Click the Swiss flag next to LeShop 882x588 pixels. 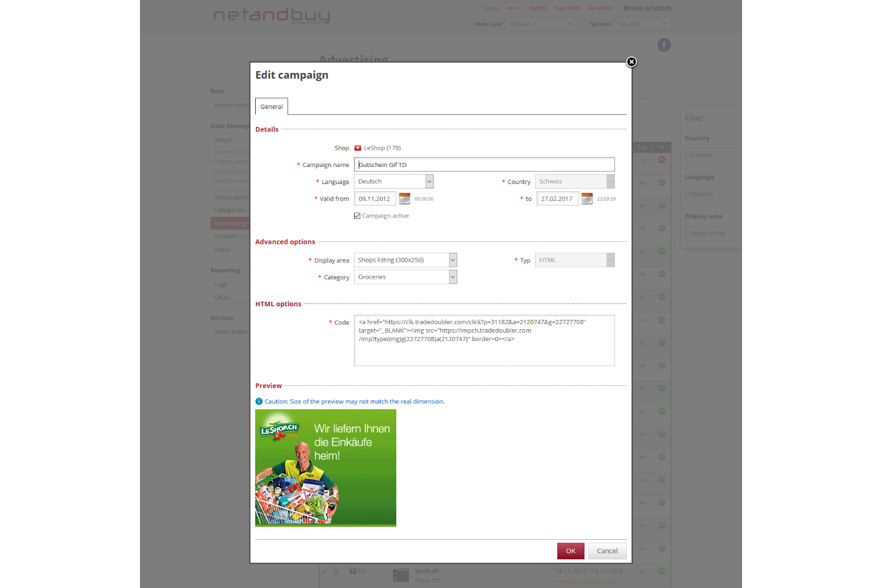[358, 148]
